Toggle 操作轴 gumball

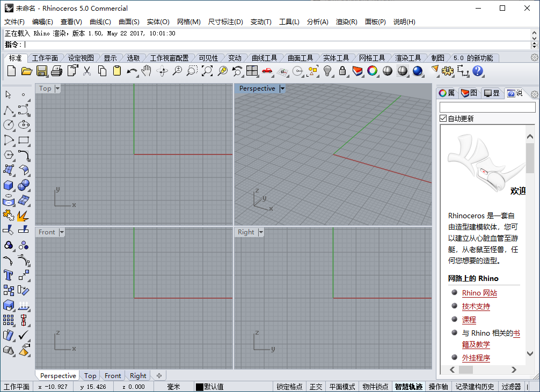[438, 387]
